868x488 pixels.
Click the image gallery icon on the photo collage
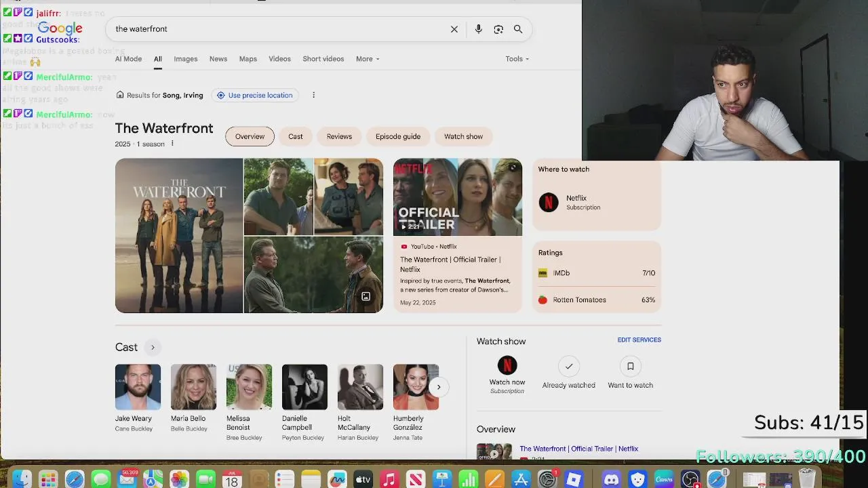(x=366, y=296)
